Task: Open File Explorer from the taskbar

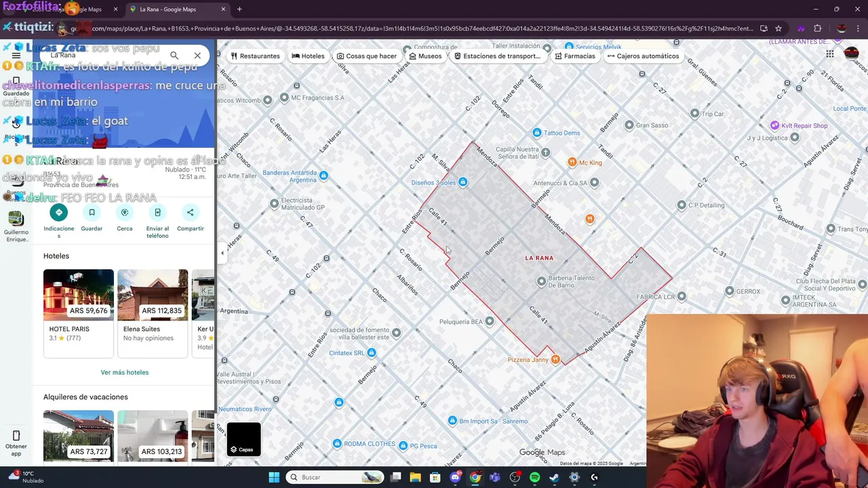Action: coord(416,477)
